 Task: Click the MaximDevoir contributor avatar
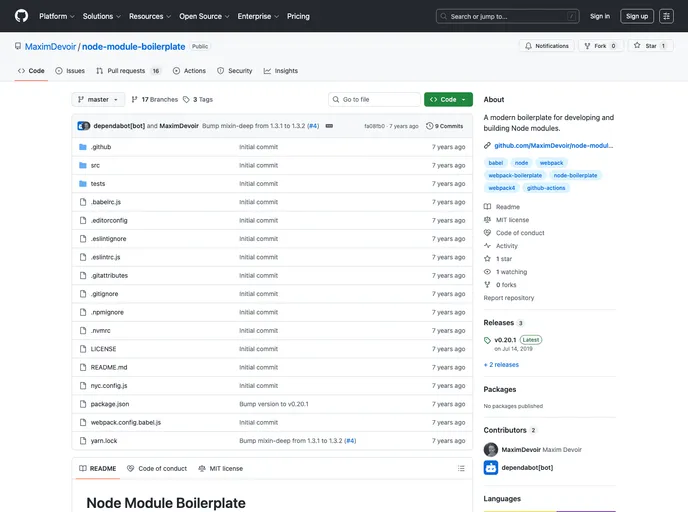(490, 450)
